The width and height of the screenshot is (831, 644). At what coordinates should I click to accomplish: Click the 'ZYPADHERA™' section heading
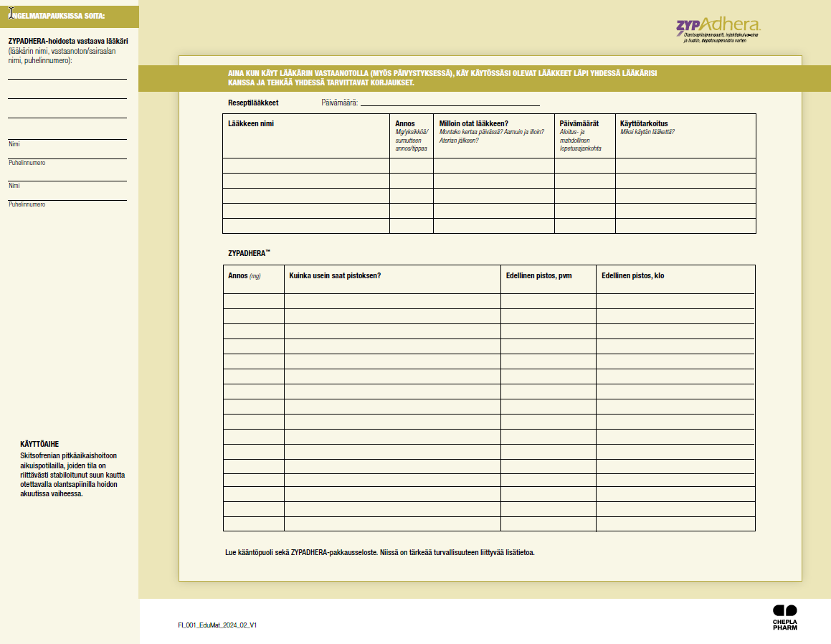point(249,253)
